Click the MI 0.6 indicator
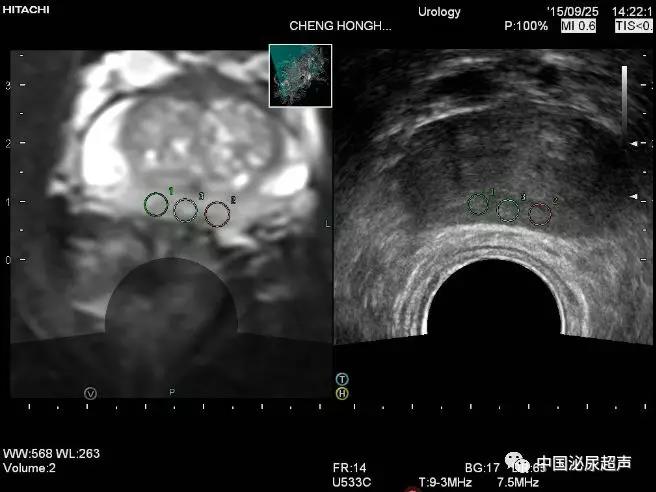The image size is (656, 492). (x=579, y=26)
